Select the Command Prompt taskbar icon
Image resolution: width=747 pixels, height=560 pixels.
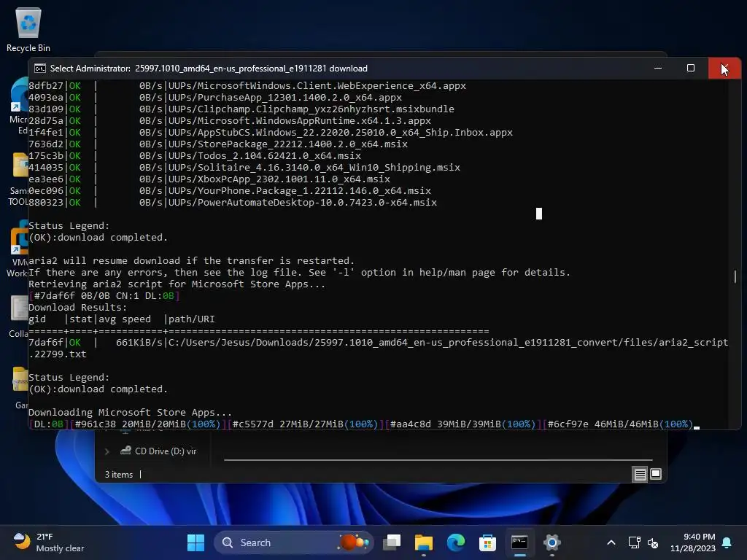(x=519, y=542)
